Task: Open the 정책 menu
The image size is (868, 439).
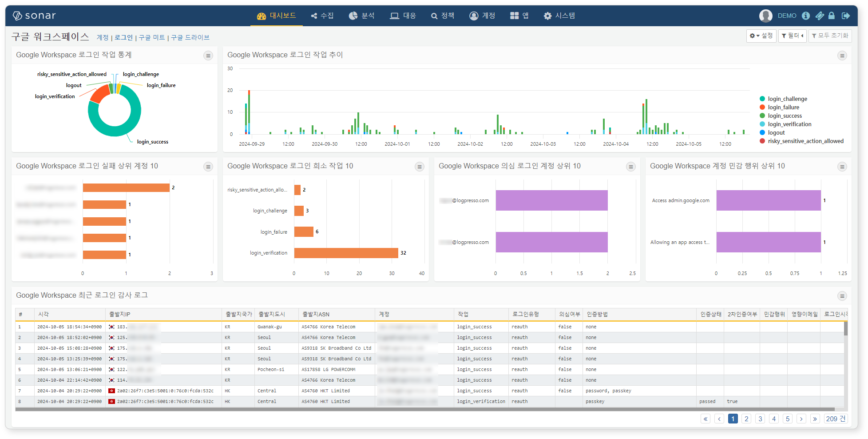Action: (x=443, y=16)
